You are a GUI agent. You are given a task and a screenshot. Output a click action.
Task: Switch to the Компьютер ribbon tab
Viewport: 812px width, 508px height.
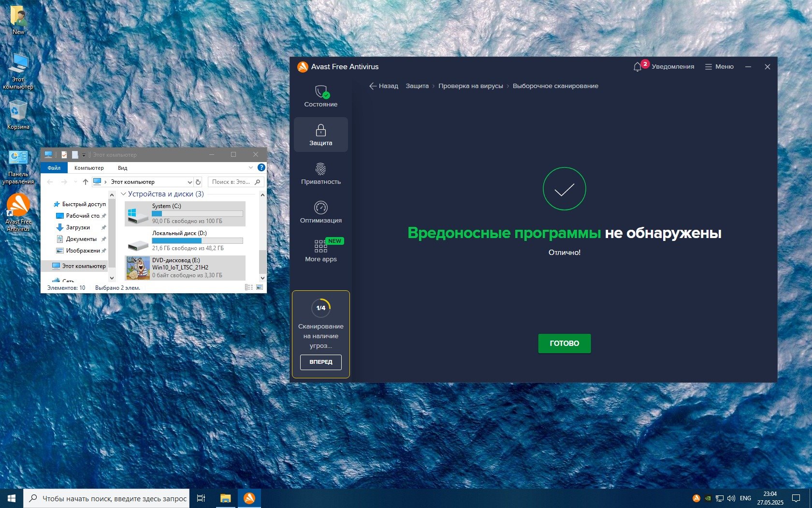tap(89, 168)
